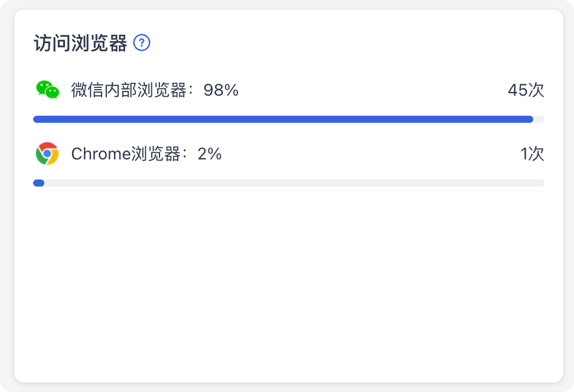Click the WeChat browser icon
This screenshot has width=574, height=392.
pyautogui.click(x=48, y=90)
